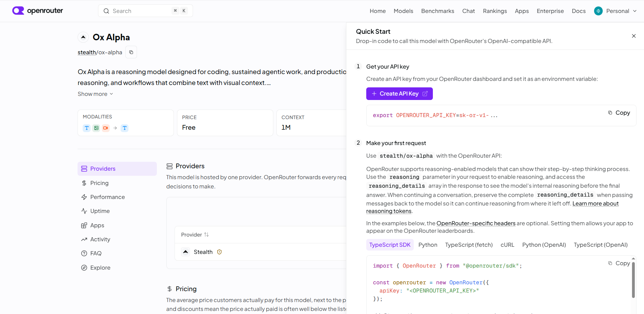
Task: Open the Rankings page
Action: click(x=495, y=11)
